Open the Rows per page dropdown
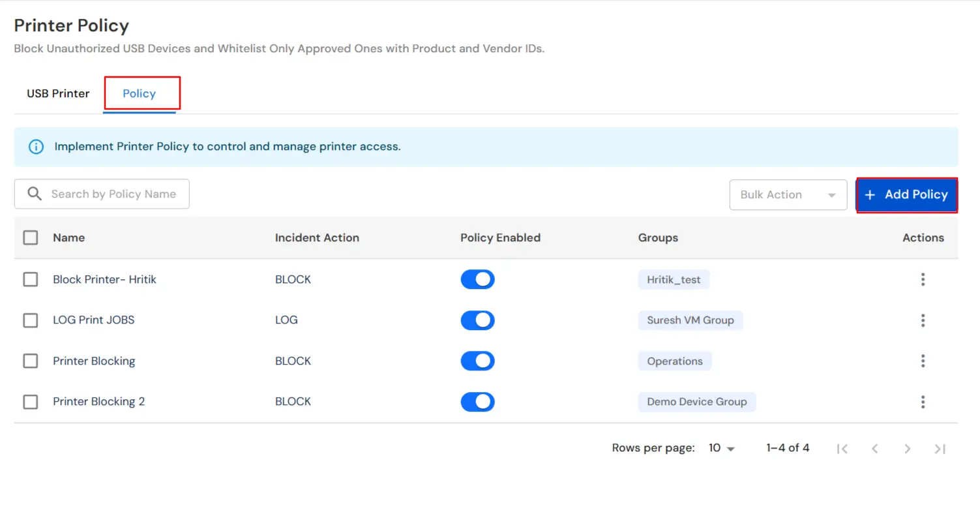 (720, 448)
